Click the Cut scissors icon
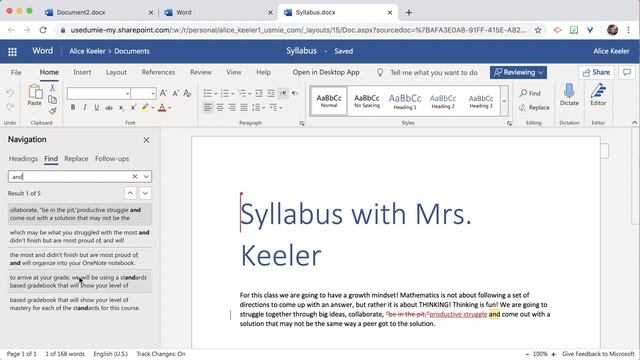This screenshot has height=360, width=640. tap(52, 88)
